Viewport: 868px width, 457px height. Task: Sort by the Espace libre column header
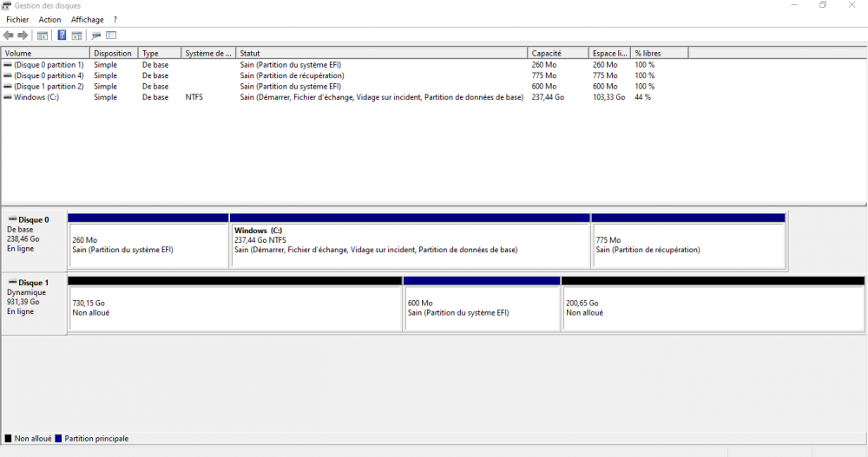coord(609,53)
